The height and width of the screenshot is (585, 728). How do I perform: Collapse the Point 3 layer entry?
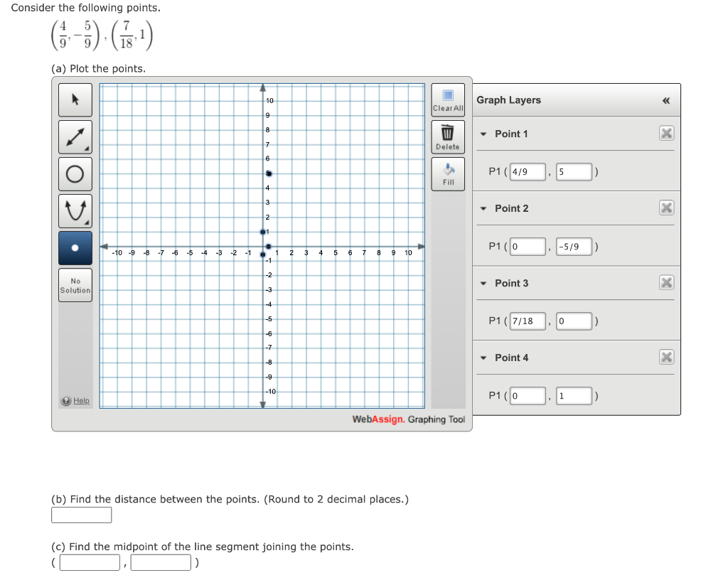pyautogui.click(x=483, y=283)
